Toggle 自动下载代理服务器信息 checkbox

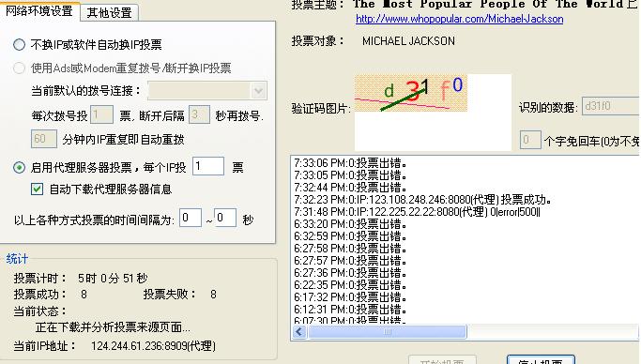point(38,190)
